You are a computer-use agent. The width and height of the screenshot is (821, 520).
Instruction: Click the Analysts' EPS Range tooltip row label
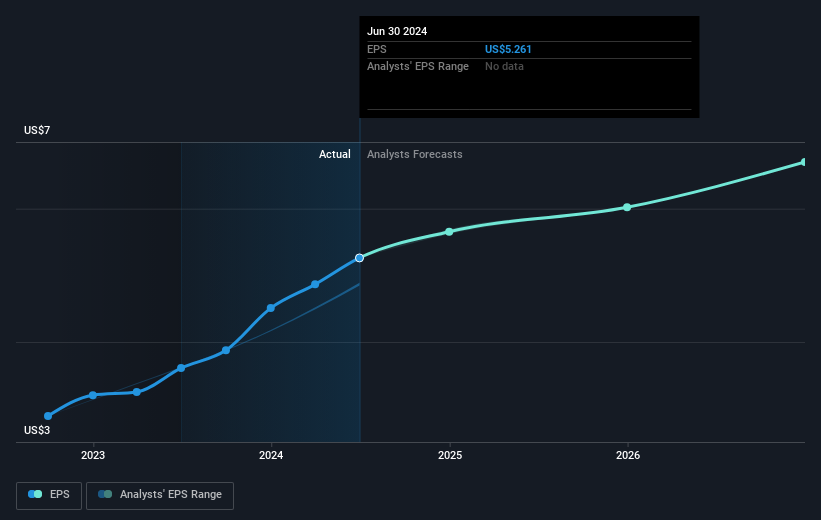coord(418,67)
